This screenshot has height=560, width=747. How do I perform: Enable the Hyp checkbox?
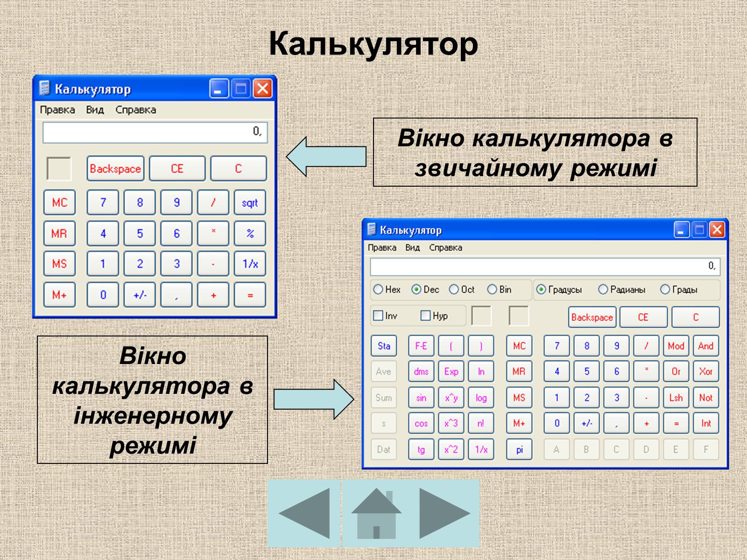[434, 316]
